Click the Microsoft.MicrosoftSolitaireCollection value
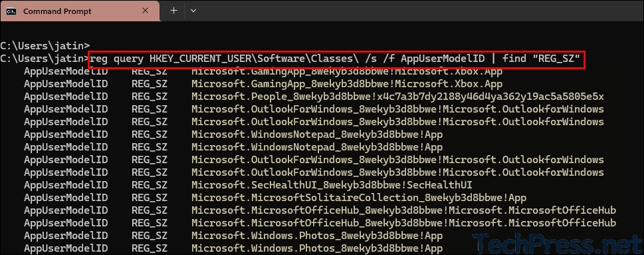 coord(359,198)
